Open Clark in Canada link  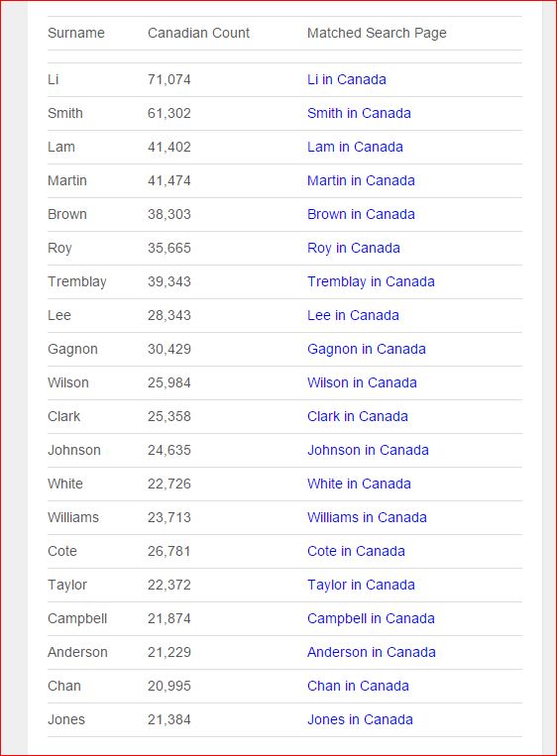[358, 416]
